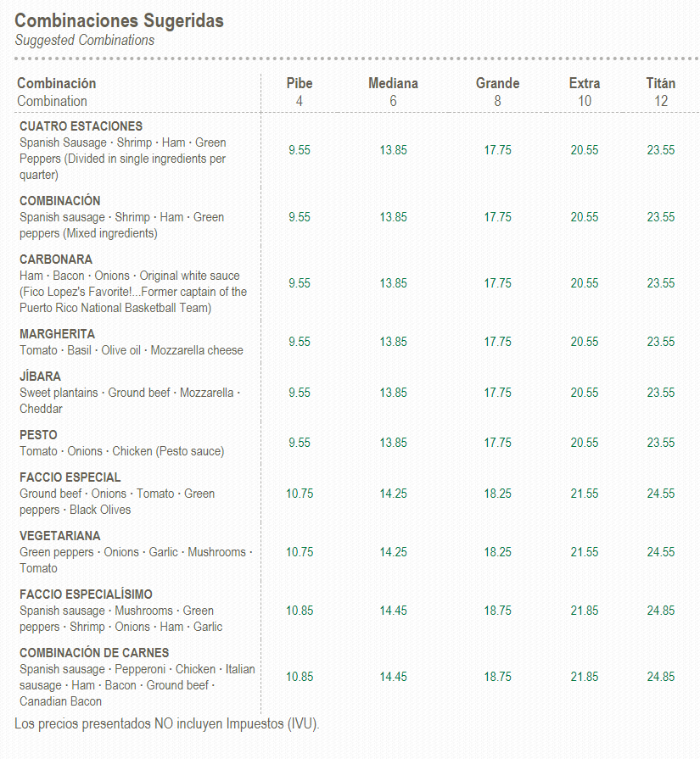Click Pibe price for Cuatro Estaciones
700x759 pixels.
pos(299,150)
